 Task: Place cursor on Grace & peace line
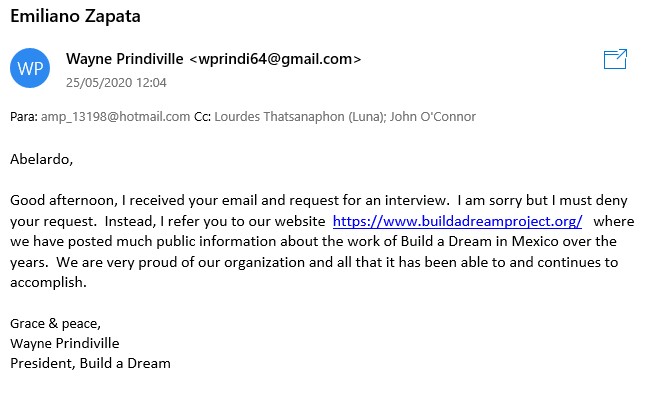click(x=56, y=324)
